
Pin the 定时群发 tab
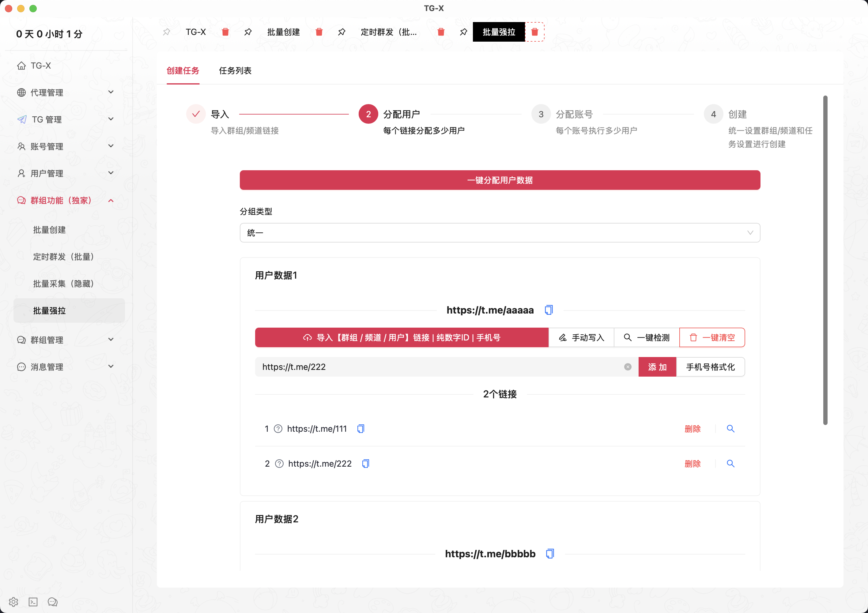[x=342, y=32]
